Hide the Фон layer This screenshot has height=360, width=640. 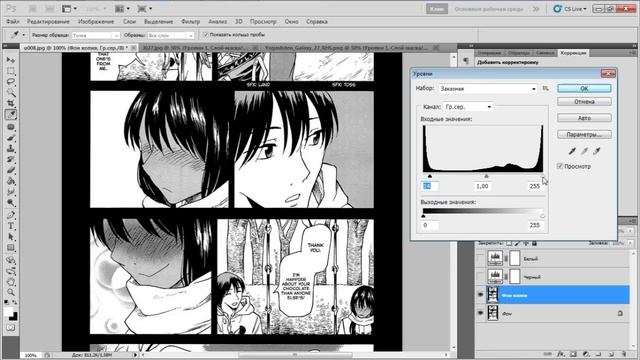[x=480, y=313]
